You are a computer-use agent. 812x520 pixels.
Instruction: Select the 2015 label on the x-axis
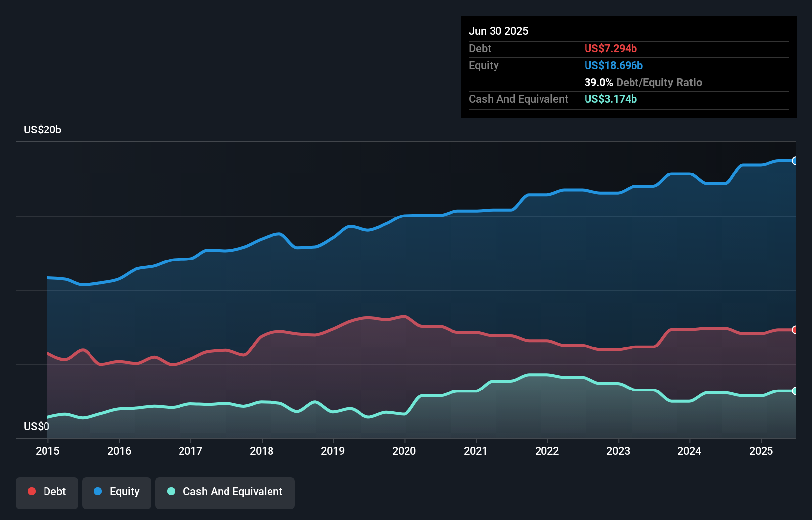[47, 451]
